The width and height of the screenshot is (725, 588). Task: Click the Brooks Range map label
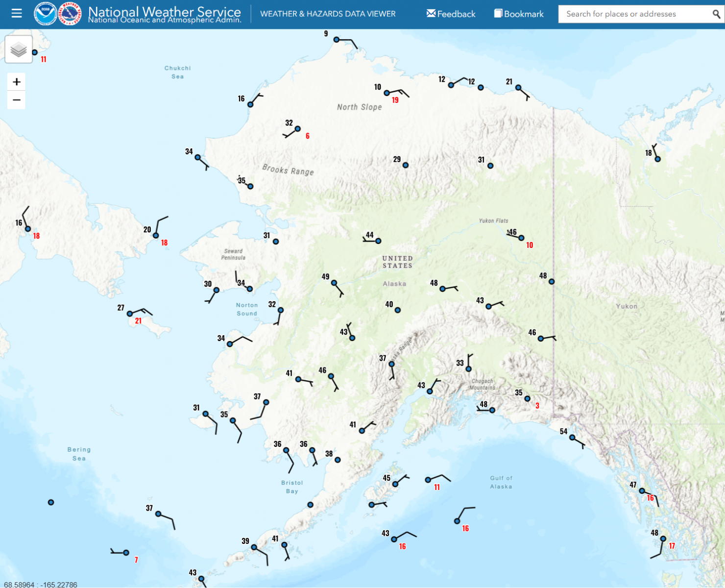[x=288, y=170]
